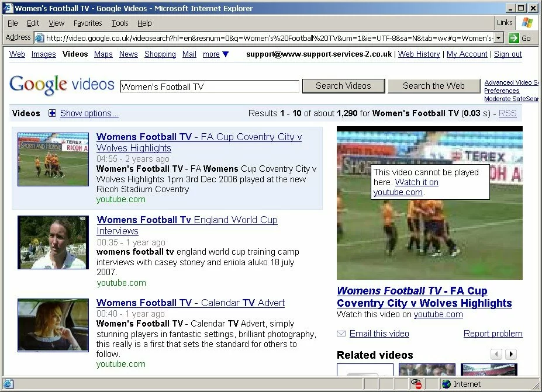This screenshot has width=542, height=392.
Task: Open Web History link
Action: 419,54
